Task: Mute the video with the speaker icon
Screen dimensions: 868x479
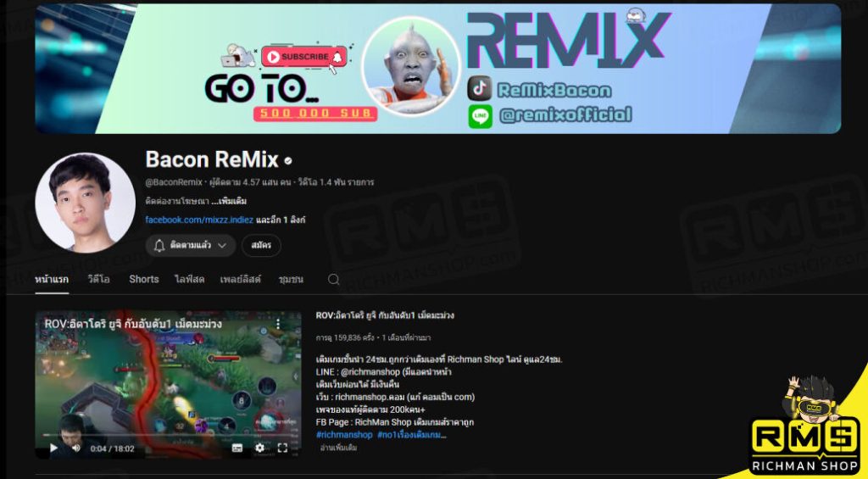Action: tap(75, 448)
